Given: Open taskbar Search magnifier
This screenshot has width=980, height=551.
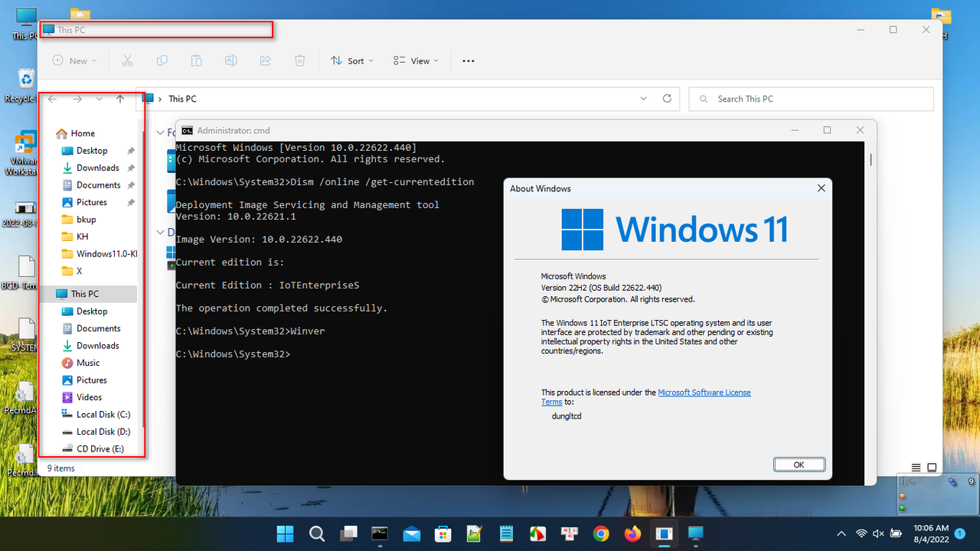Looking at the screenshot, I should (x=317, y=533).
